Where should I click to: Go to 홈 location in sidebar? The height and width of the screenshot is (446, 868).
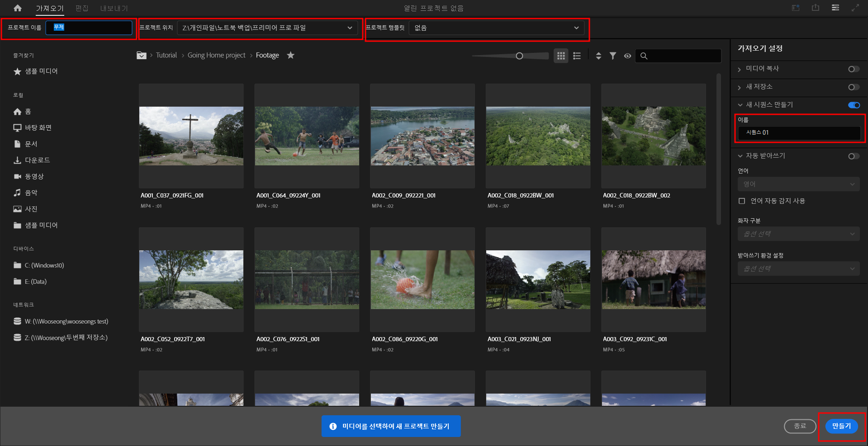pos(23,111)
